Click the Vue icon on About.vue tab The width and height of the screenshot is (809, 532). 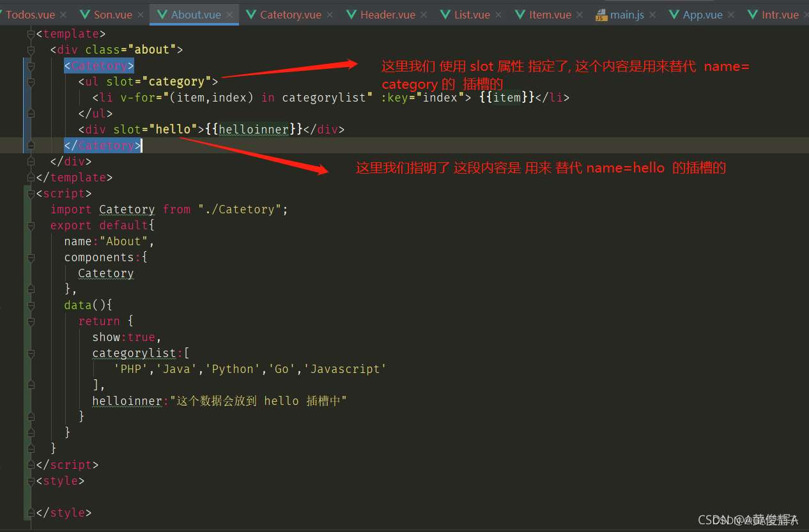[x=162, y=14]
